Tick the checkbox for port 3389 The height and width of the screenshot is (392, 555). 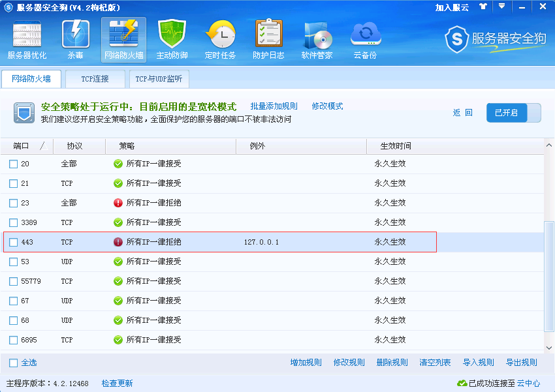(x=14, y=222)
